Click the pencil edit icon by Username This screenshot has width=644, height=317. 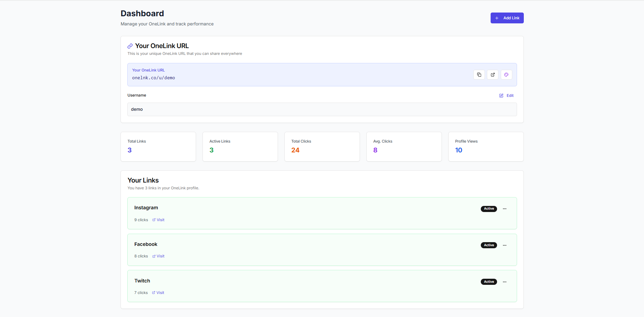coord(501,96)
